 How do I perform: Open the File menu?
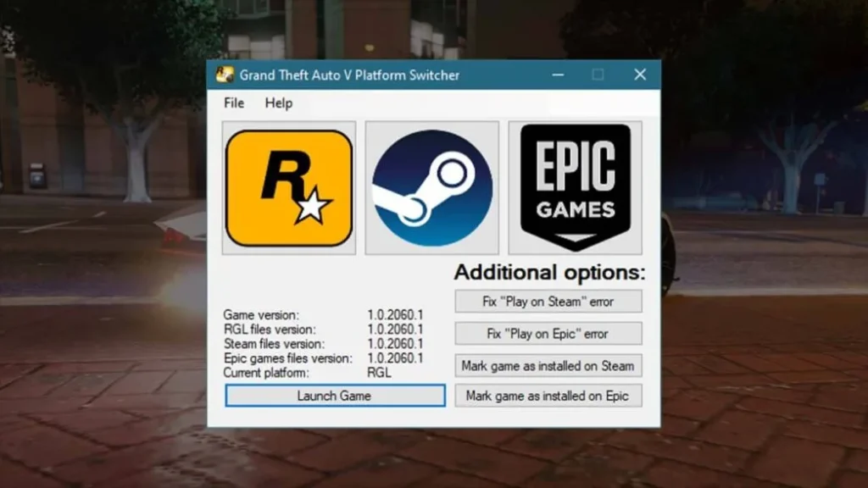[233, 103]
